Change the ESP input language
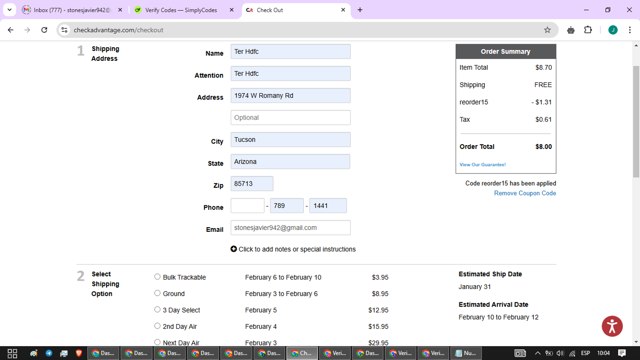This screenshot has height=360, width=640. (x=585, y=353)
